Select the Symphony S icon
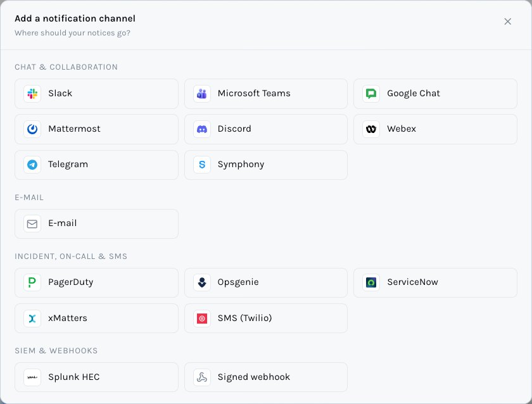 202,165
